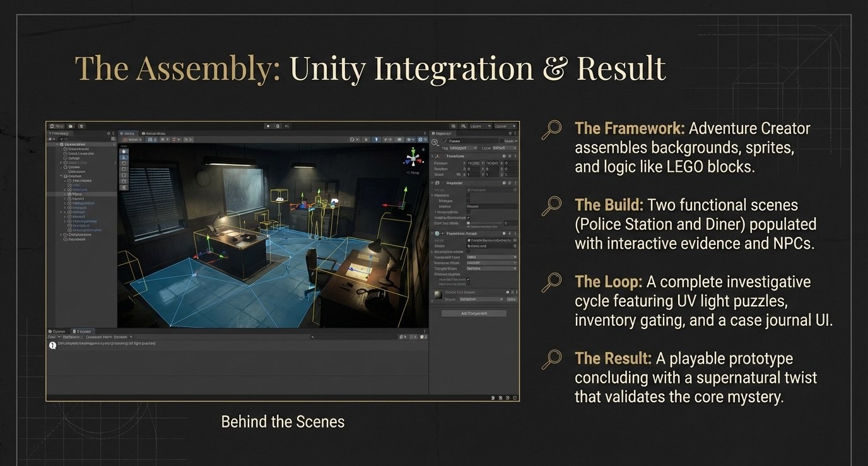Click the Play button in Unity toolbar
Viewport: 868px width, 466px height.
click(x=268, y=126)
